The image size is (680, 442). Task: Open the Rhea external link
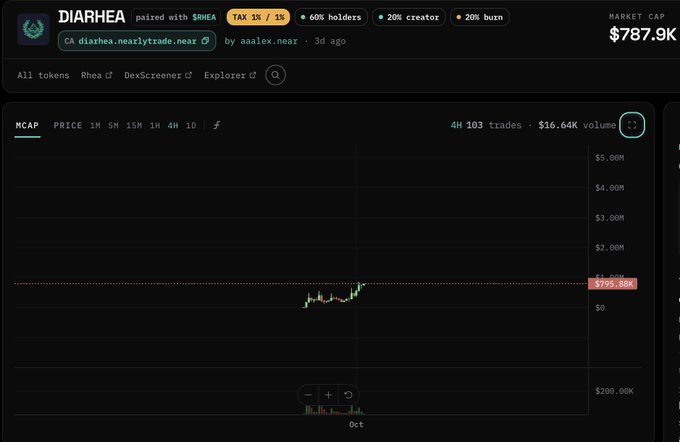coord(96,75)
